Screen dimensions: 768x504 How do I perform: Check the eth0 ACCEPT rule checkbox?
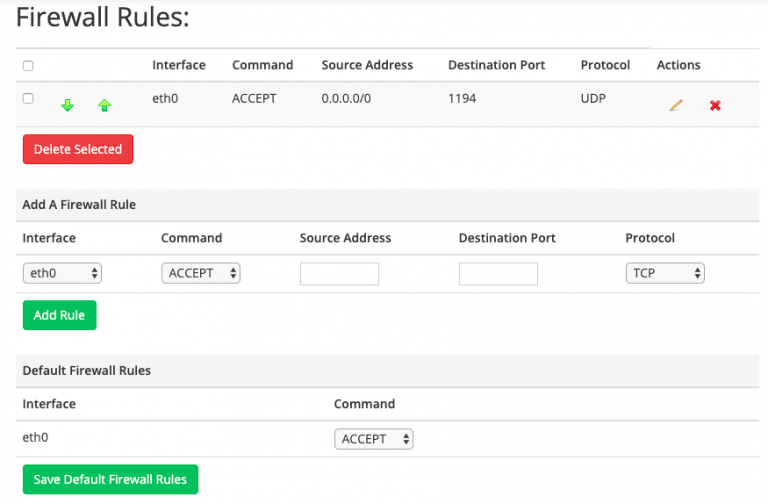tap(28, 98)
